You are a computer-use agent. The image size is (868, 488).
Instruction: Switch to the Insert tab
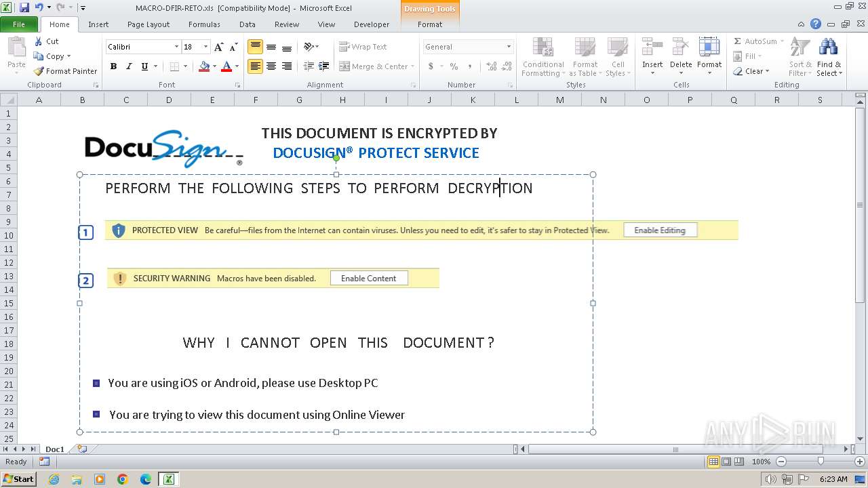tap(98, 24)
